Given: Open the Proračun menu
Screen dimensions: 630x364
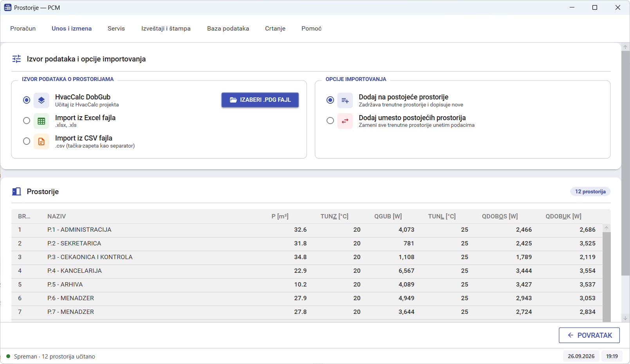Looking at the screenshot, I should (23, 29).
